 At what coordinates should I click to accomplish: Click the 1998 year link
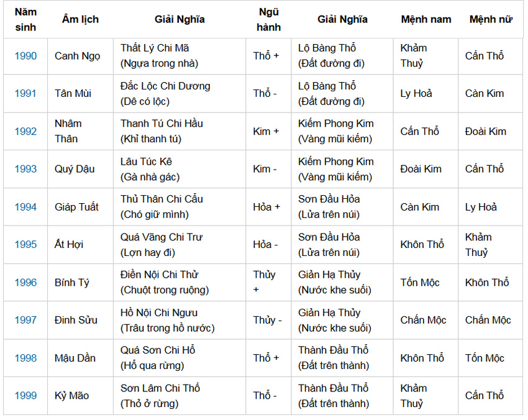(25, 358)
